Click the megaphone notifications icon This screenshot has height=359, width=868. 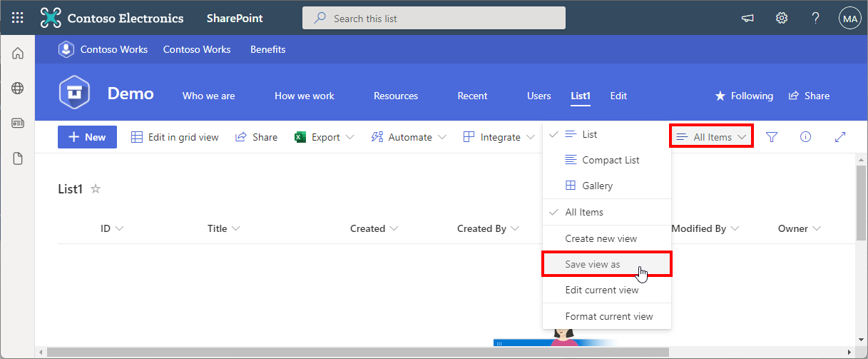[747, 18]
